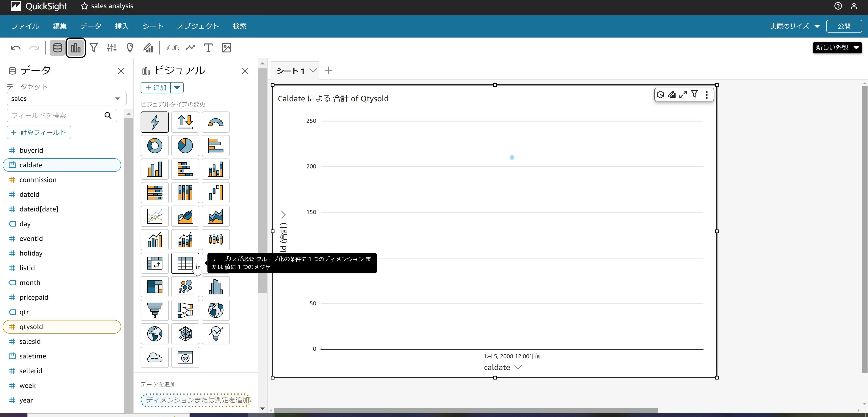Add a new sheet with plus button
868x417 pixels.
[x=328, y=71]
